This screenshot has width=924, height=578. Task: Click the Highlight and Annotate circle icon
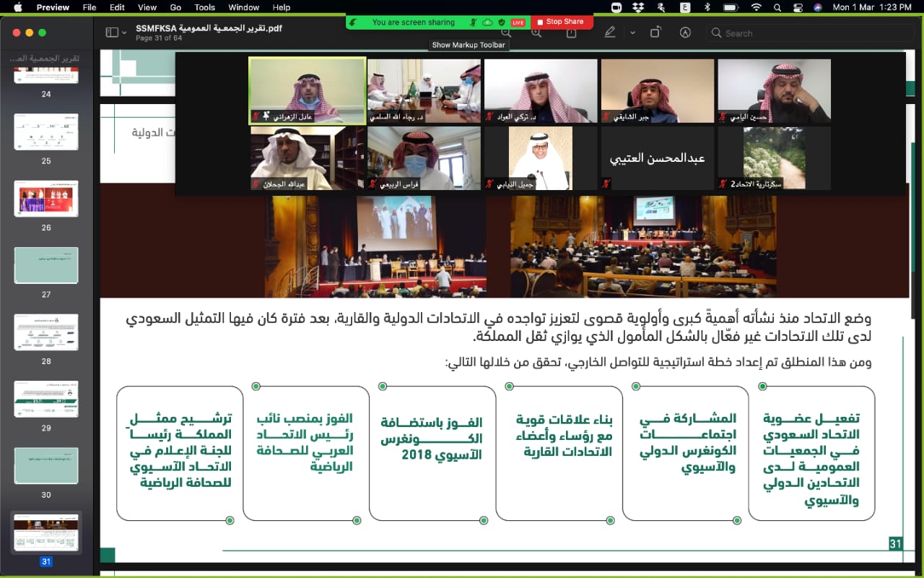[686, 33]
